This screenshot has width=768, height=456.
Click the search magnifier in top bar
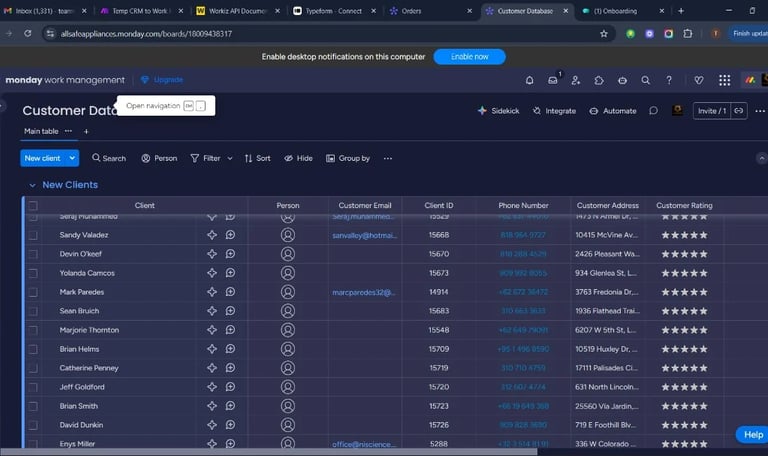point(646,80)
